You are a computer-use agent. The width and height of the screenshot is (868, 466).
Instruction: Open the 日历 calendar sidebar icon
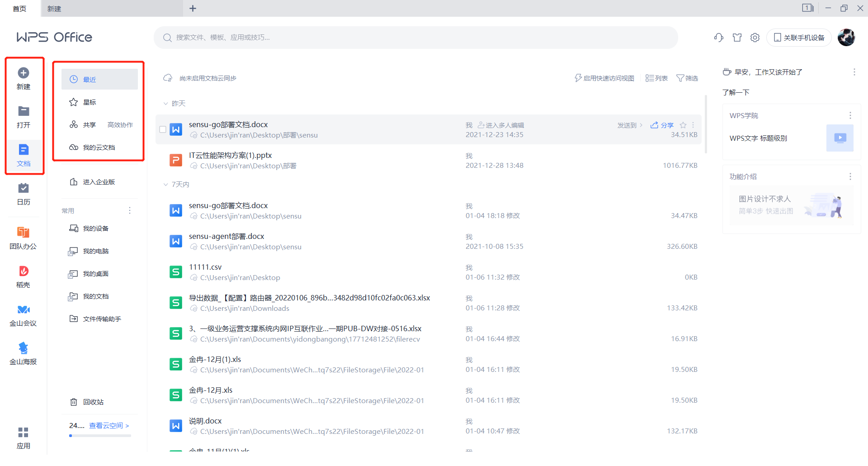24,194
